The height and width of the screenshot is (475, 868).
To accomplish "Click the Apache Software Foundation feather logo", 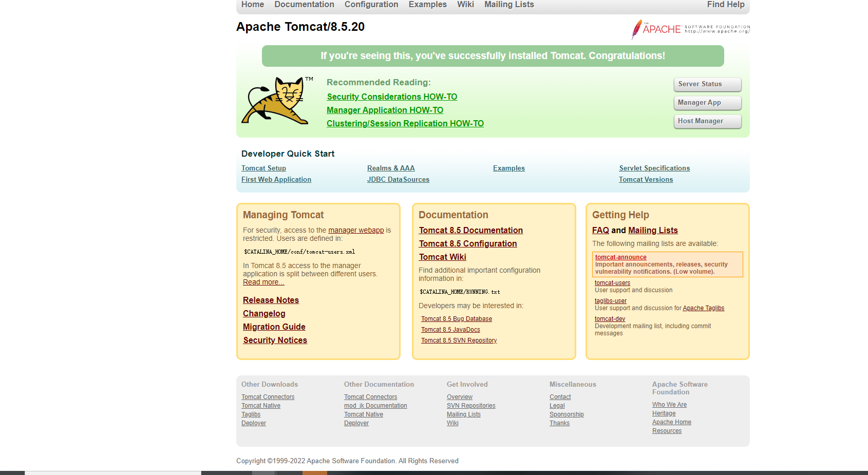I will tap(690, 29).
